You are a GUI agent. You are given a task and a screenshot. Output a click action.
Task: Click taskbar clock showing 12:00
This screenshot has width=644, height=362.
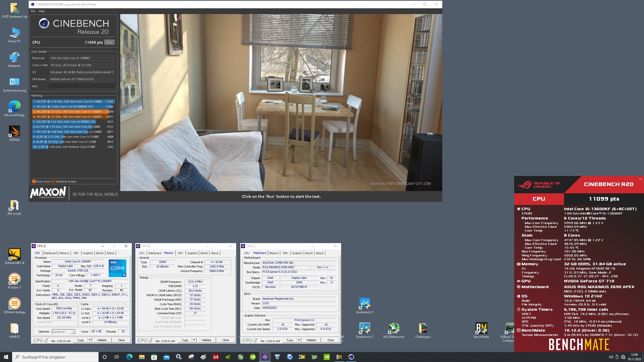tap(634, 357)
